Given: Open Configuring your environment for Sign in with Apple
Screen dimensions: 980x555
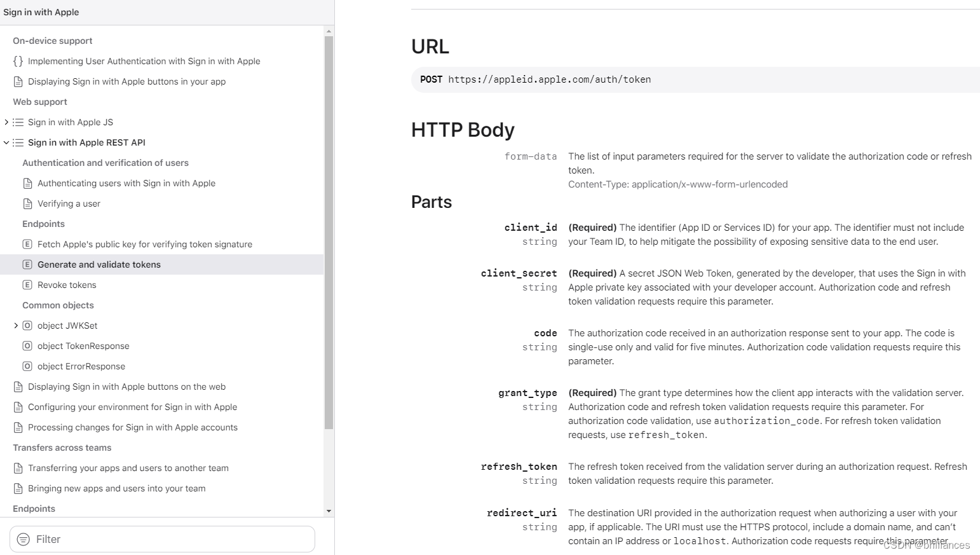Looking at the screenshot, I should click(133, 407).
